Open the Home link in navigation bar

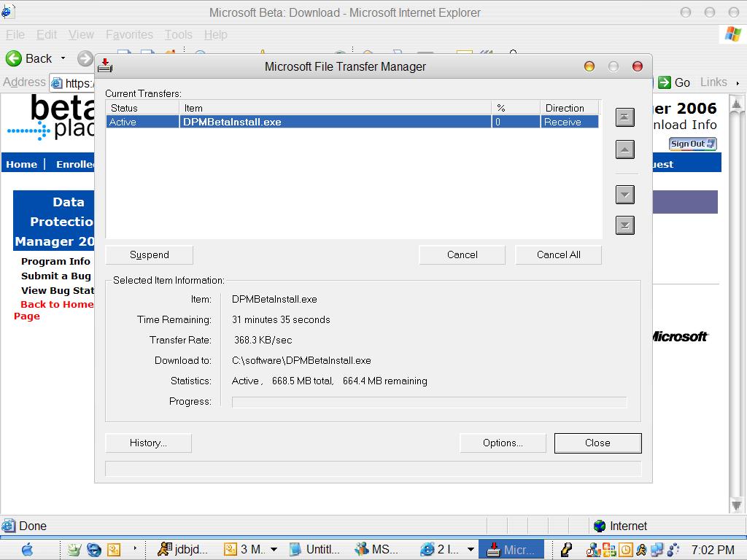click(21, 164)
